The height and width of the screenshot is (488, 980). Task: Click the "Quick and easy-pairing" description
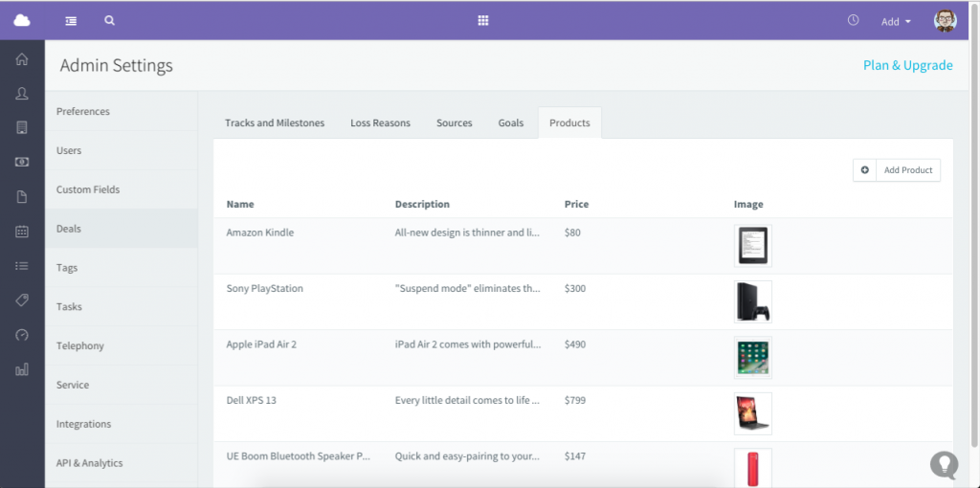467,456
